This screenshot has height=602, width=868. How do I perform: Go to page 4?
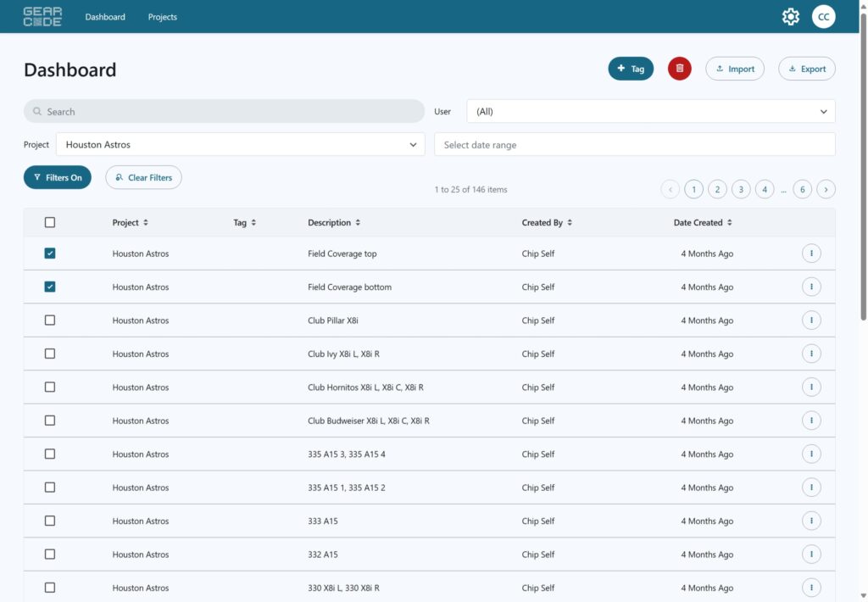click(765, 189)
